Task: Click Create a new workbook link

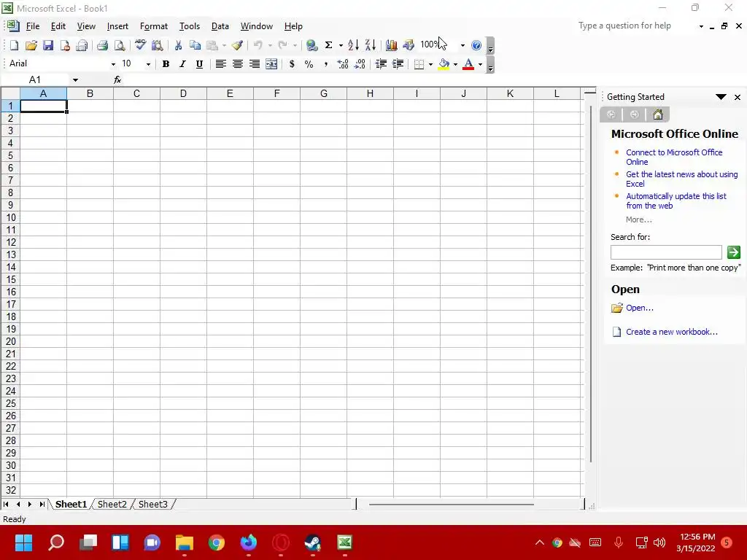Action: tap(671, 332)
